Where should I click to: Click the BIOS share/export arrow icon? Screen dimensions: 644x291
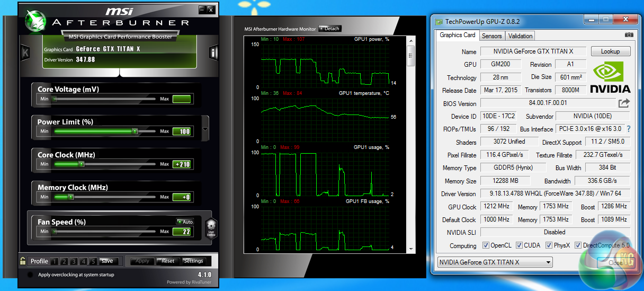pyautogui.click(x=624, y=103)
